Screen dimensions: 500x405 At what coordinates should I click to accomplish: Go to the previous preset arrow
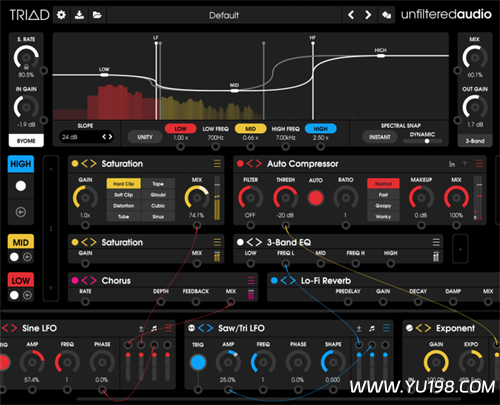[x=351, y=15]
